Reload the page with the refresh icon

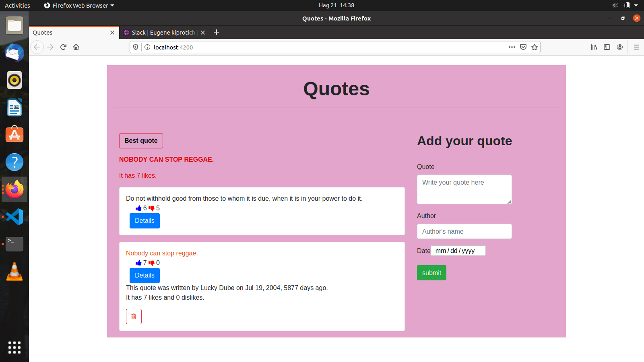point(63,47)
